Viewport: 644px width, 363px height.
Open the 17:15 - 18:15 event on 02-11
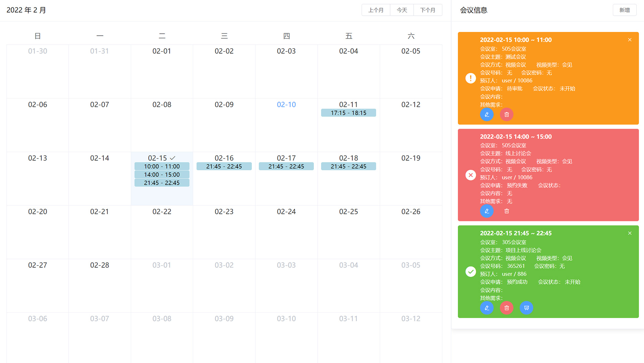348,113
